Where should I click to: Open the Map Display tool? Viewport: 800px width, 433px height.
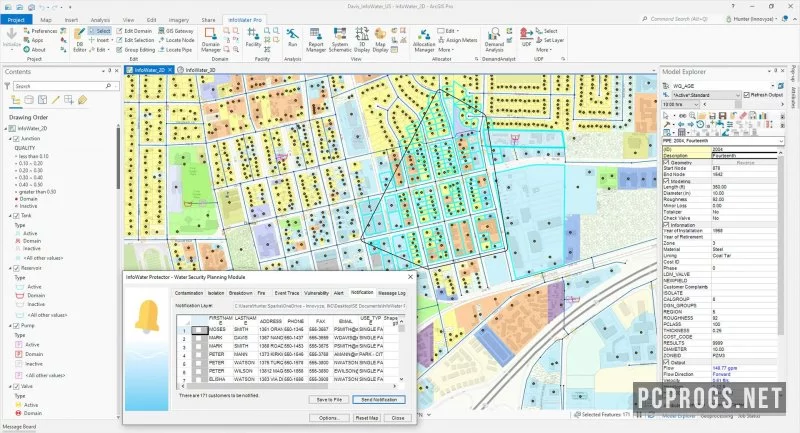click(380, 40)
